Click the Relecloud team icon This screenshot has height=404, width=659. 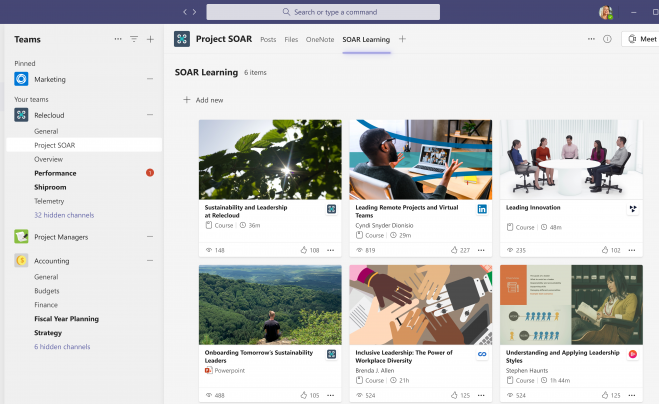[21, 115]
